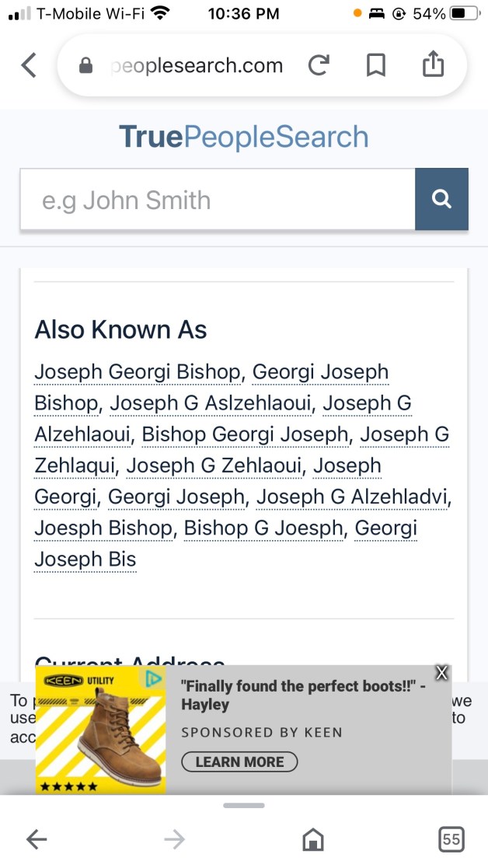Viewport: 488px width, 868px height.
Task: Show the 55 open tabs
Action: point(451,839)
